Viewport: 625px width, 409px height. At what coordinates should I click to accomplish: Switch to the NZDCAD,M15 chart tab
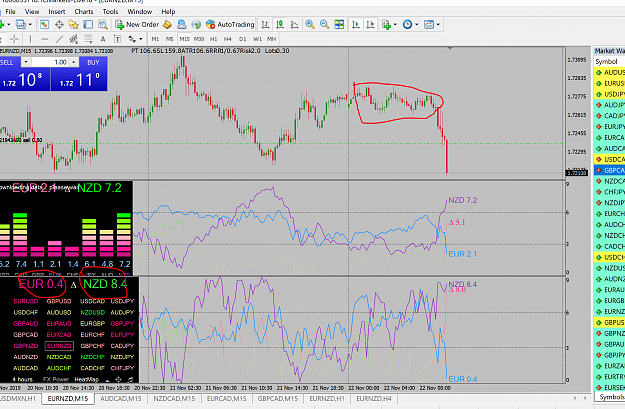pos(174,399)
